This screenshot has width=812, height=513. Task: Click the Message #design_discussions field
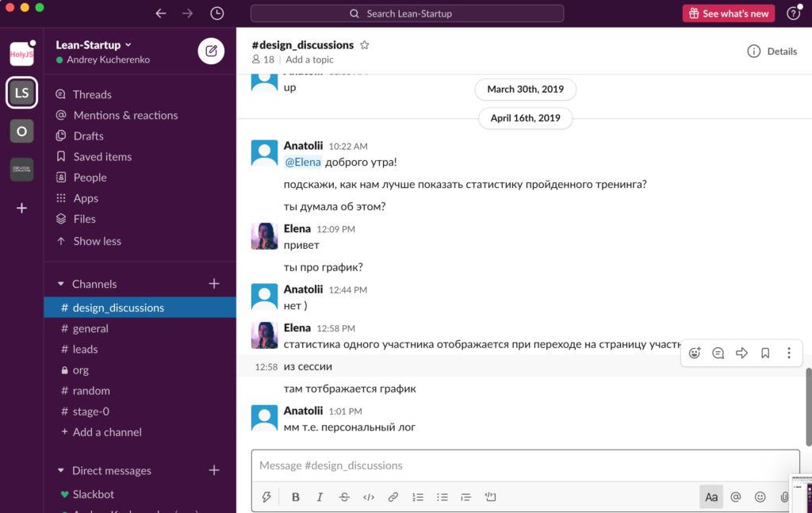pos(525,465)
